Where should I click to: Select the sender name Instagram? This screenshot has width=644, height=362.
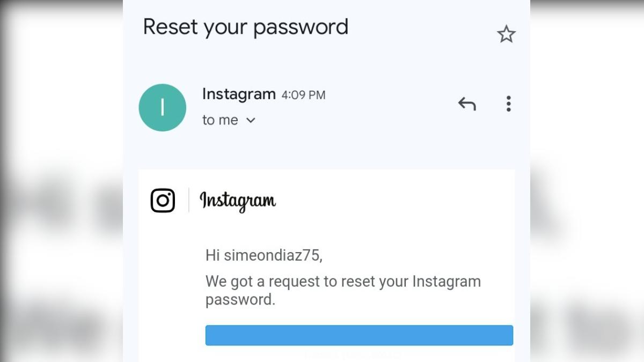239,94
